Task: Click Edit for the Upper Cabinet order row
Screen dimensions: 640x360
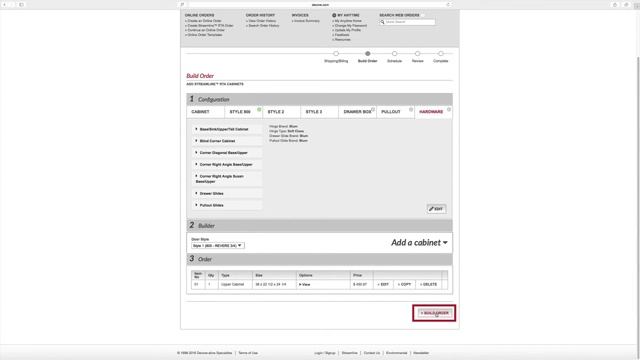Action: [x=383, y=284]
